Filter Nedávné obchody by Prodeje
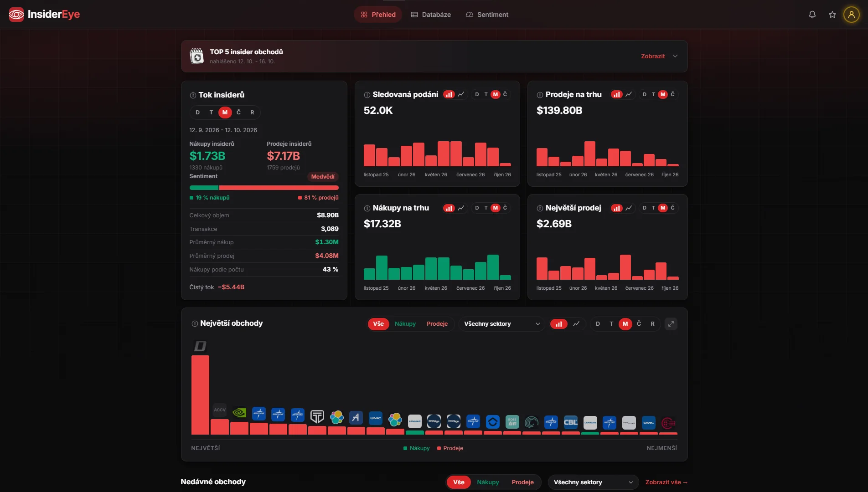The width and height of the screenshot is (868, 492). pos(522,482)
